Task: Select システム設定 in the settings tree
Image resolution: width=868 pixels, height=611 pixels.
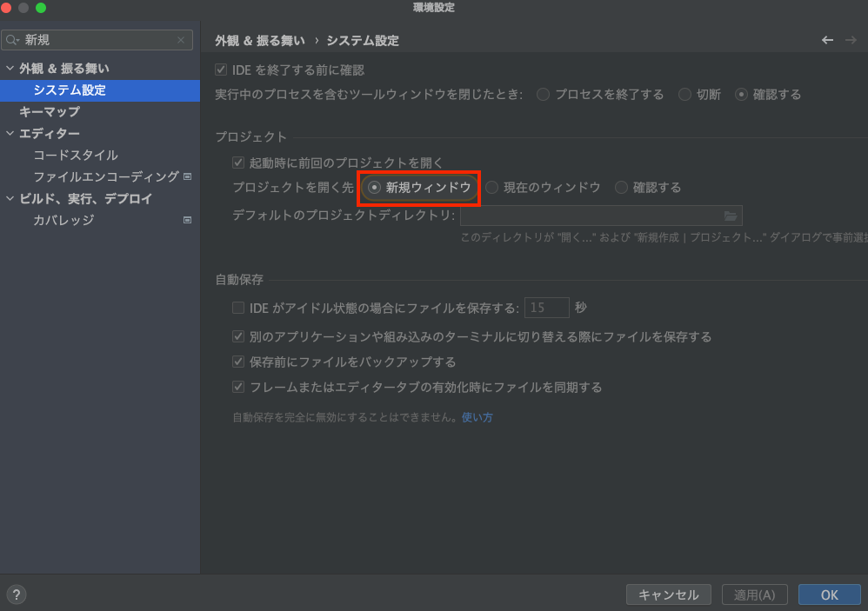Action: (100, 90)
